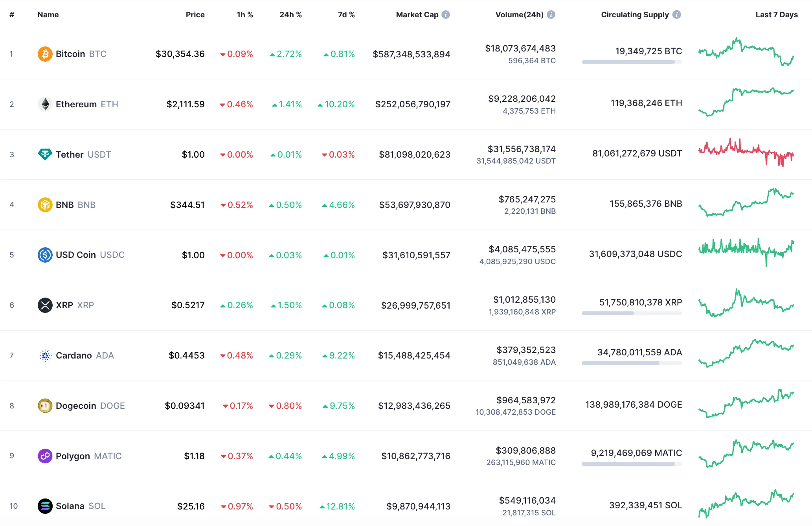
Task: Sort the table by 24h % column
Action: (291, 15)
